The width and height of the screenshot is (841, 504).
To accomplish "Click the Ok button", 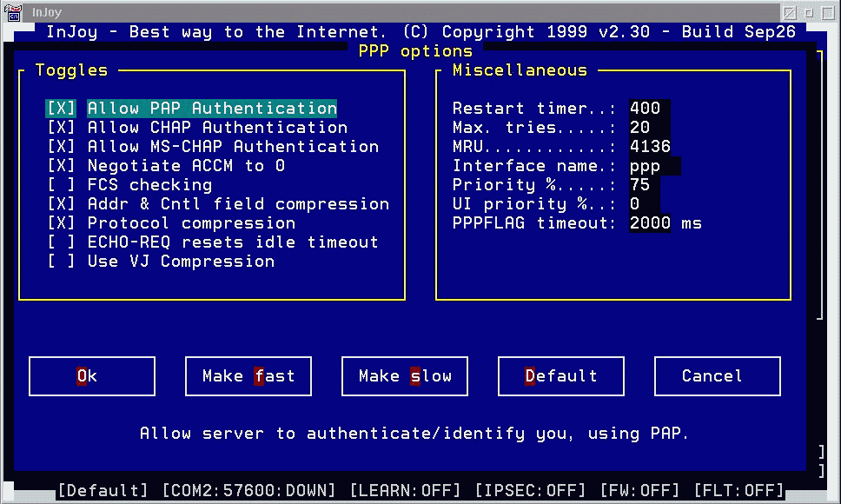I will pyautogui.click(x=92, y=376).
